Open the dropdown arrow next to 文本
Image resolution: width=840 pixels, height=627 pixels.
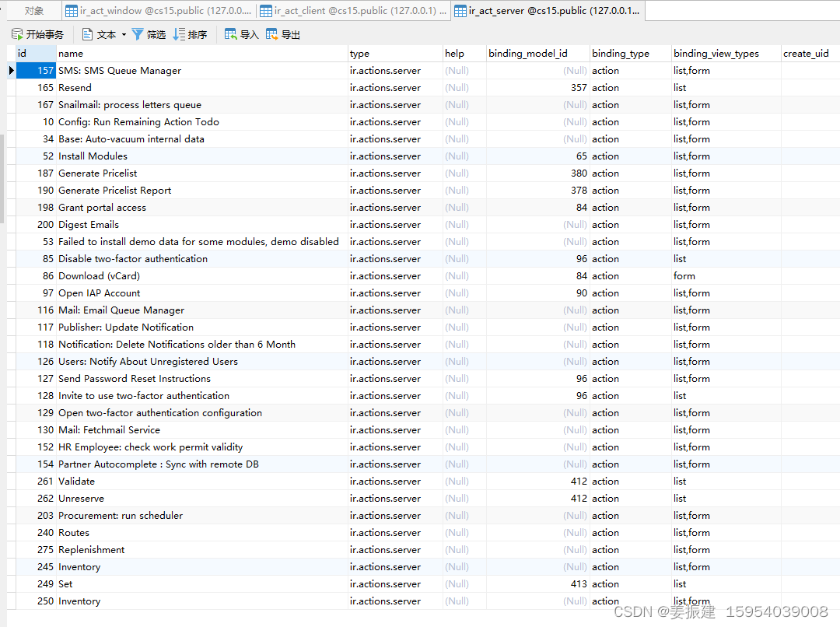123,33
